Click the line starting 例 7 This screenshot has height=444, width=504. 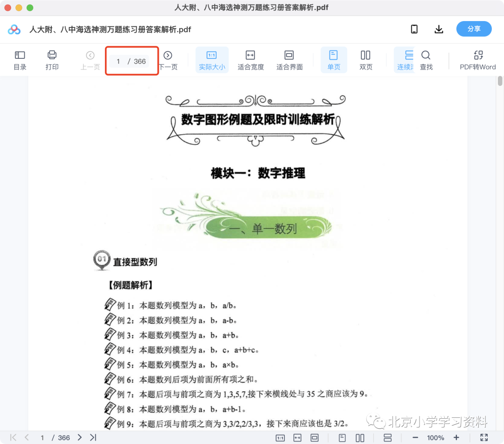click(237, 394)
